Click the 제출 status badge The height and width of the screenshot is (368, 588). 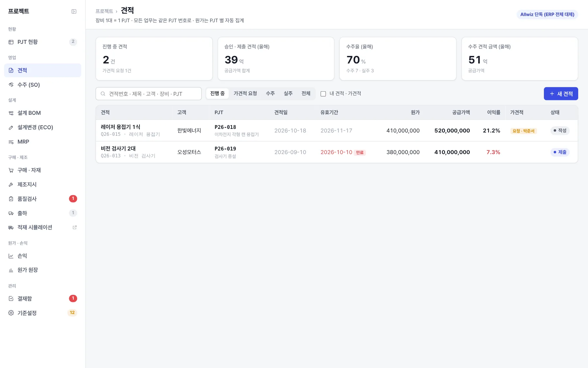[x=560, y=152]
